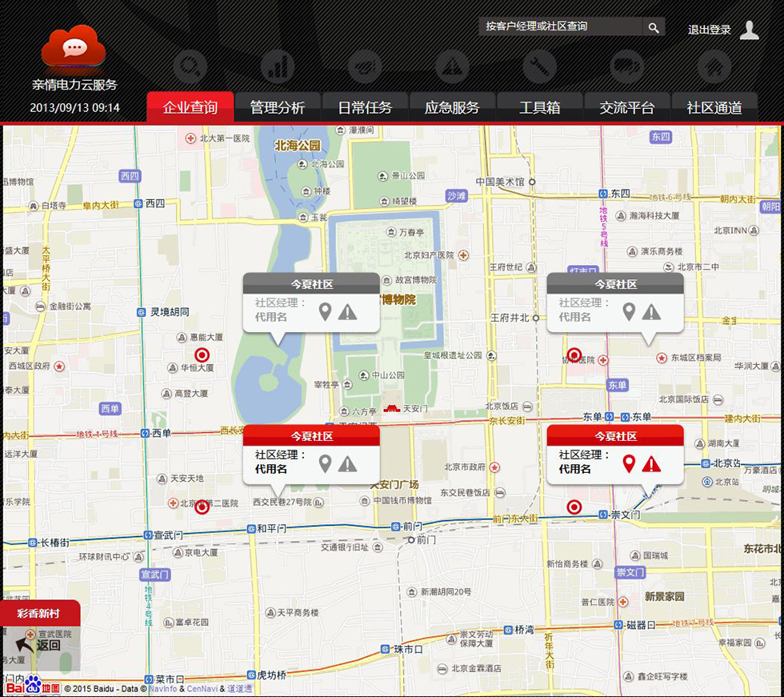Click the search magnifier button
Screen dimensions: 784x697
(x=654, y=27)
